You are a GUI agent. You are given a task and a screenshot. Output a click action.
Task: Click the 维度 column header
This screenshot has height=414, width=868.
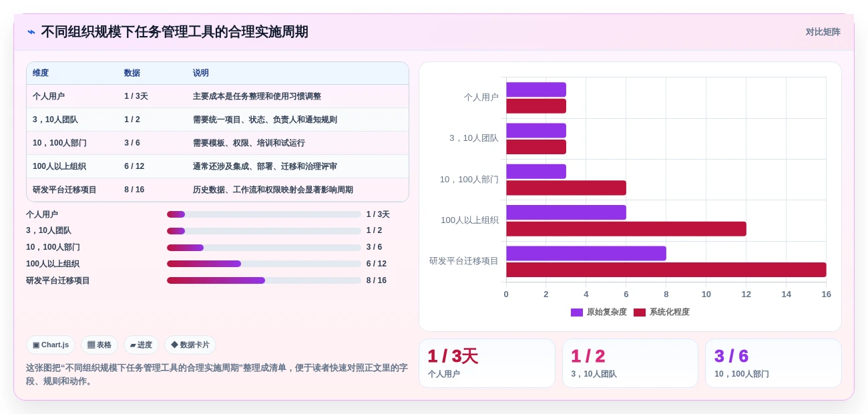tap(41, 73)
